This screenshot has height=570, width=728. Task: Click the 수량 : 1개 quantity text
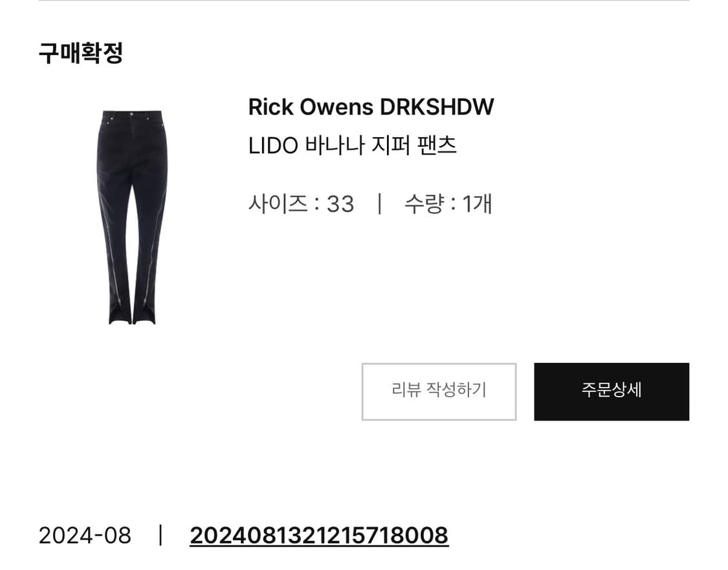coord(448,203)
